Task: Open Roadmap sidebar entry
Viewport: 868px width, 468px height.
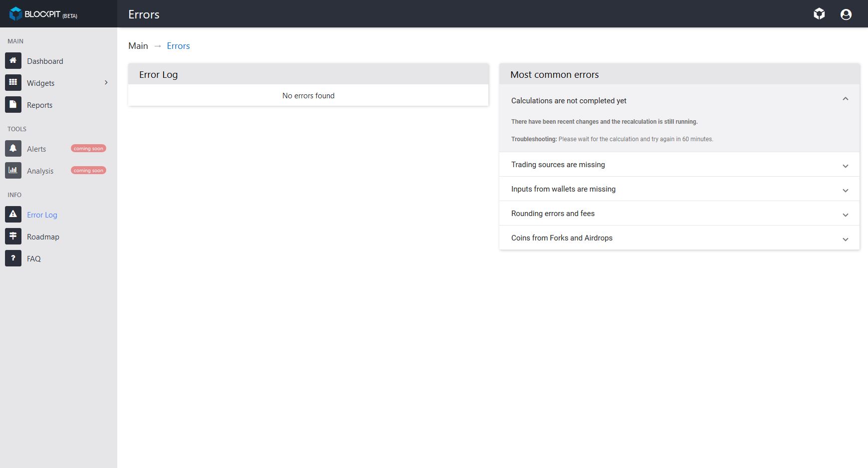Action: (43, 237)
